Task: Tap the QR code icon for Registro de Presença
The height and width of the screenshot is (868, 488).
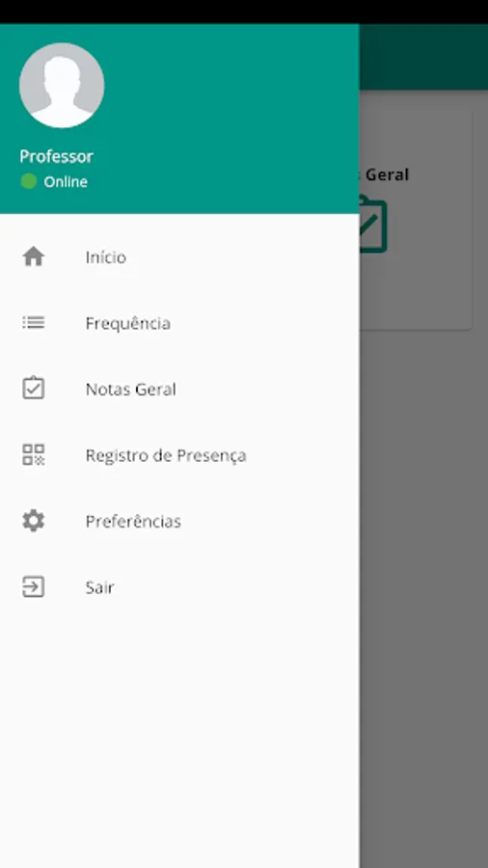Action: coord(33,454)
